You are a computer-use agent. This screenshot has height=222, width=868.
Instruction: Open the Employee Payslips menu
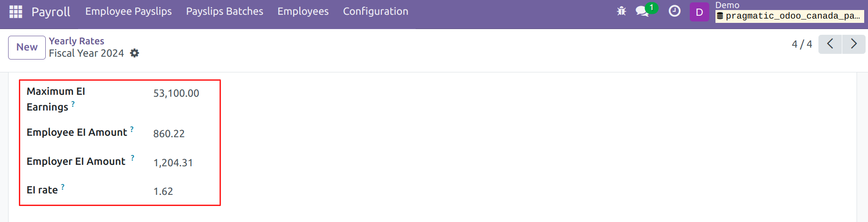tap(129, 11)
